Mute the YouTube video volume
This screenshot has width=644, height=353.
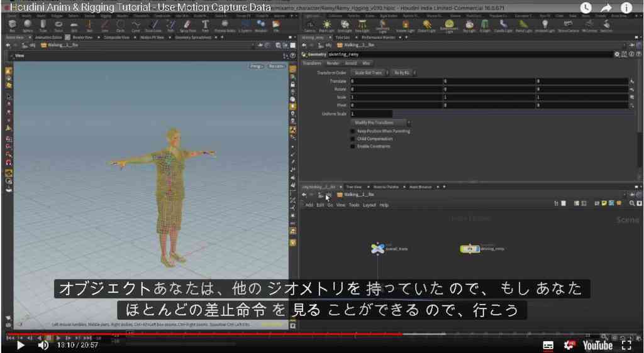(43, 345)
